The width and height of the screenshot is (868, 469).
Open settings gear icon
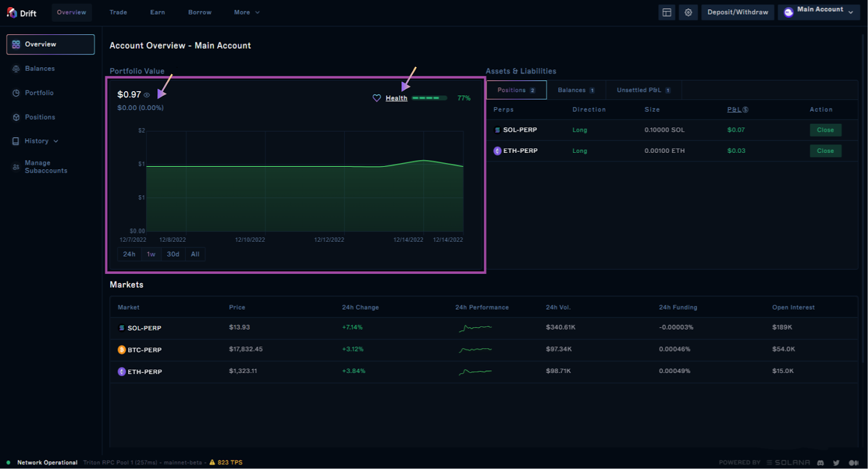[x=688, y=12]
